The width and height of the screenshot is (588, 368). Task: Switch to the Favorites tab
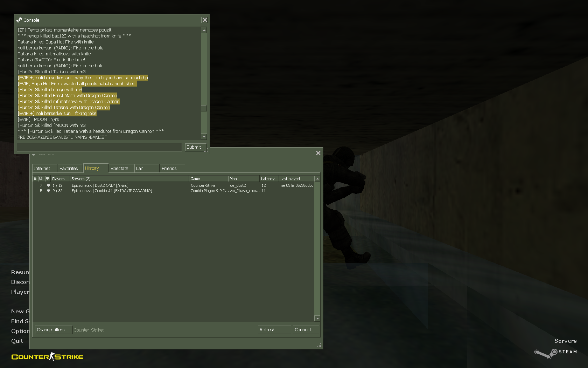(69, 169)
